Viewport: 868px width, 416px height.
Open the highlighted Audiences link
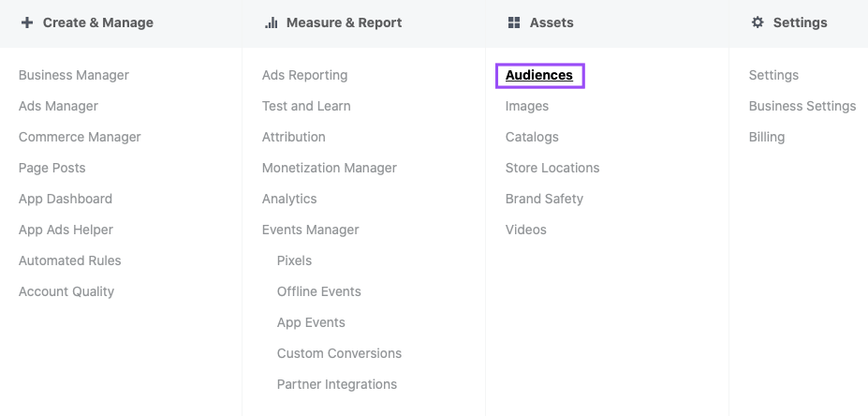point(539,75)
